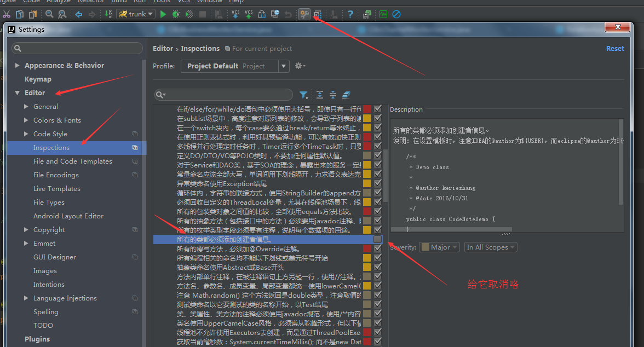Click the eraser reset-to-empty icon
This screenshot has width=644, height=347.
coord(346,95)
